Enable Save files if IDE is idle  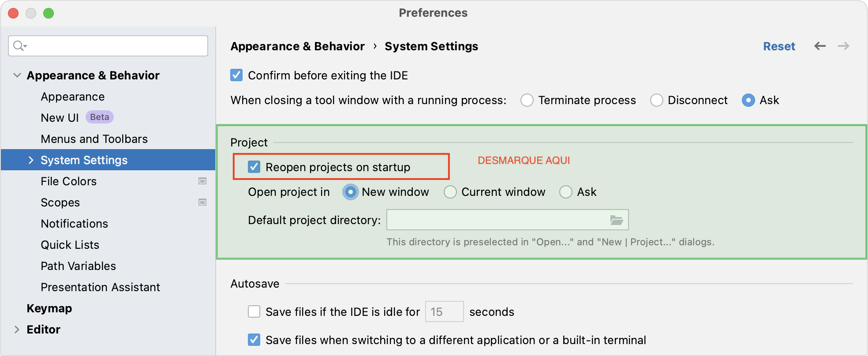click(x=254, y=311)
